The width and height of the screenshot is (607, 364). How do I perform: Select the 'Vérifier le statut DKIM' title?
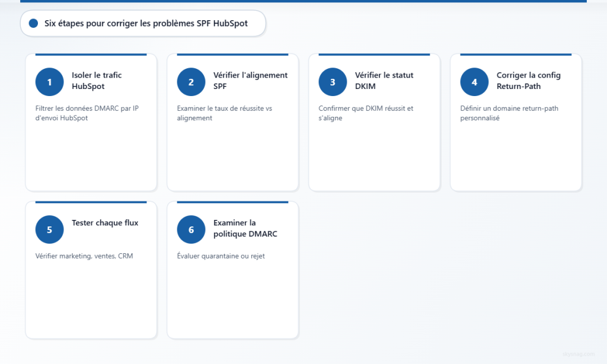click(x=384, y=81)
